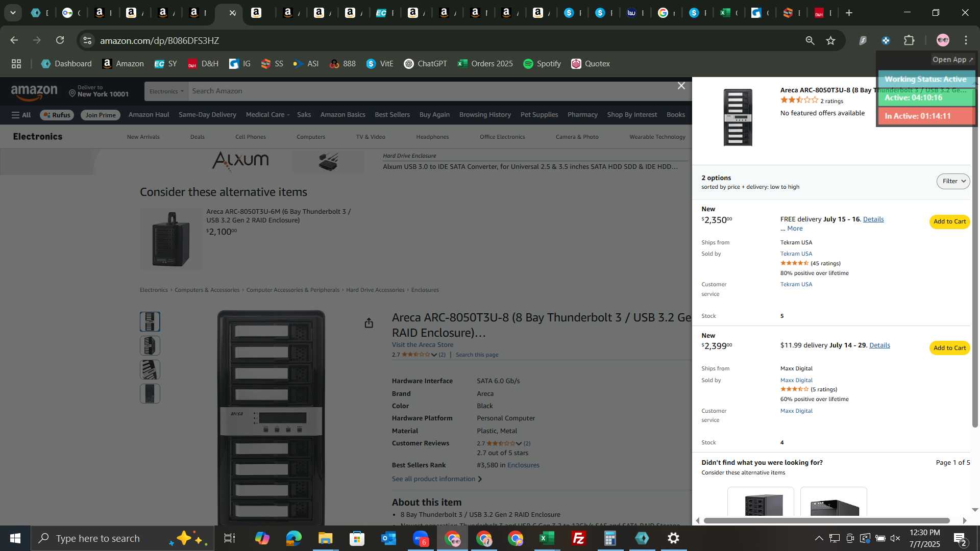Image resolution: width=980 pixels, height=551 pixels.
Task: Open Chrome three-dot menu
Action: tap(966, 40)
